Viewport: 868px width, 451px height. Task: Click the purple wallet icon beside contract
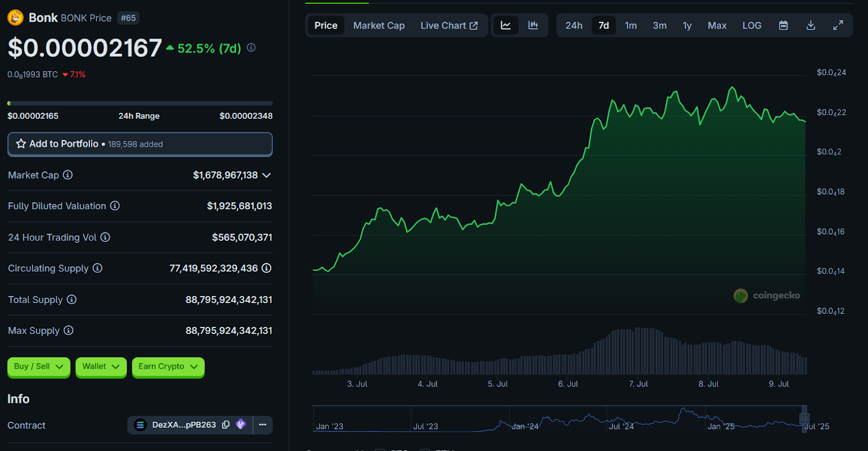(241, 424)
